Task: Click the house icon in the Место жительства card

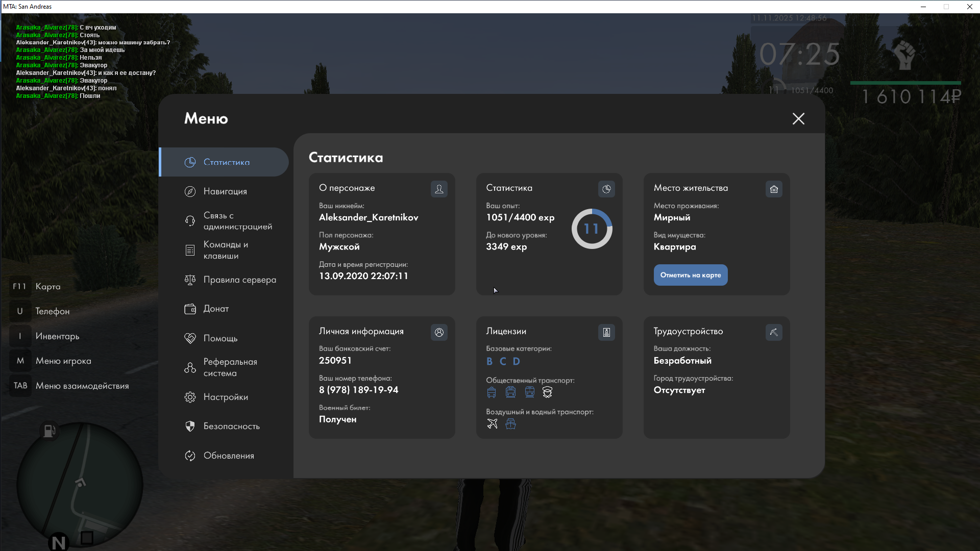Action: [774, 189]
